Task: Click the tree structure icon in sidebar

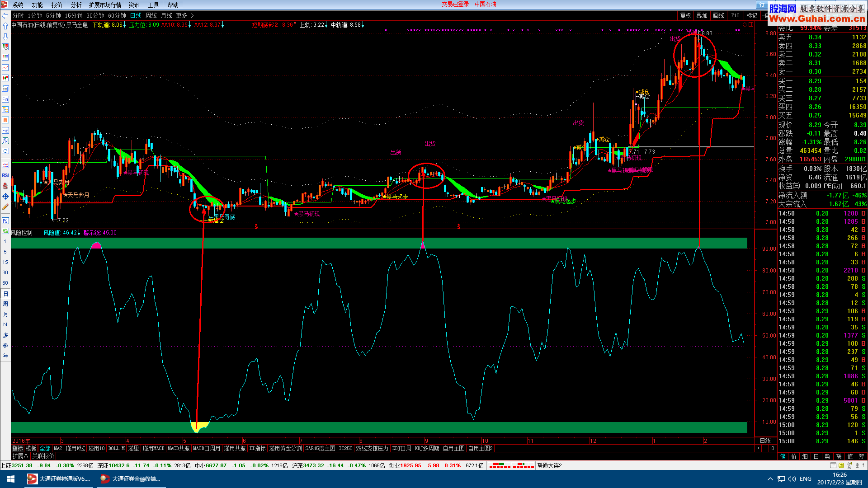Action: (x=5, y=109)
